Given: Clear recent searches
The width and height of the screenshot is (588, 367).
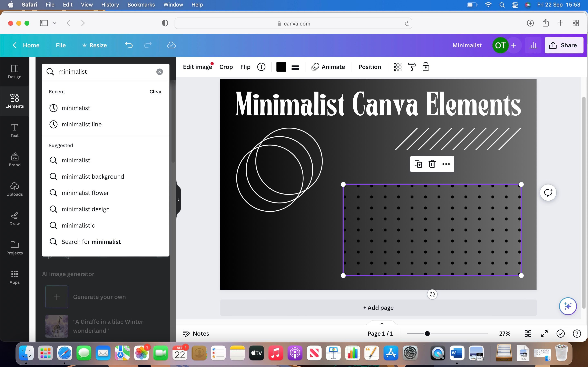Looking at the screenshot, I should pos(156,92).
